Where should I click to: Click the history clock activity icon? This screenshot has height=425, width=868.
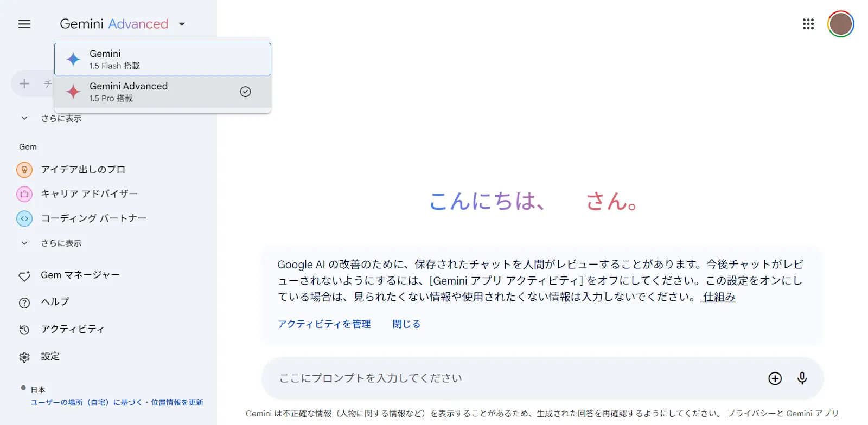tap(24, 330)
